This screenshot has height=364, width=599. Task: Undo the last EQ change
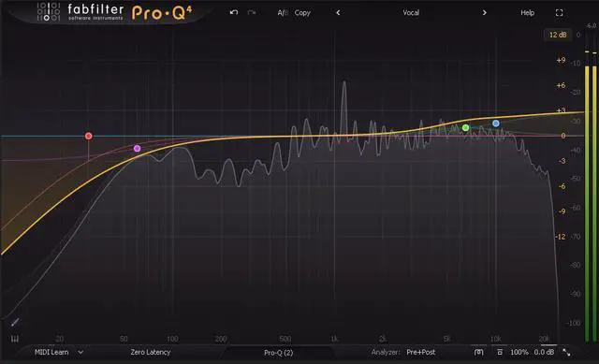click(234, 12)
